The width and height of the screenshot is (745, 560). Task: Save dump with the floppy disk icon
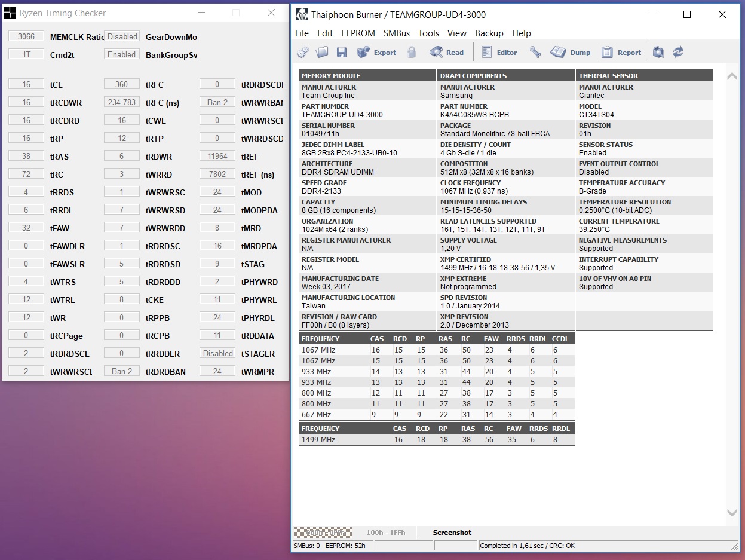(x=342, y=53)
